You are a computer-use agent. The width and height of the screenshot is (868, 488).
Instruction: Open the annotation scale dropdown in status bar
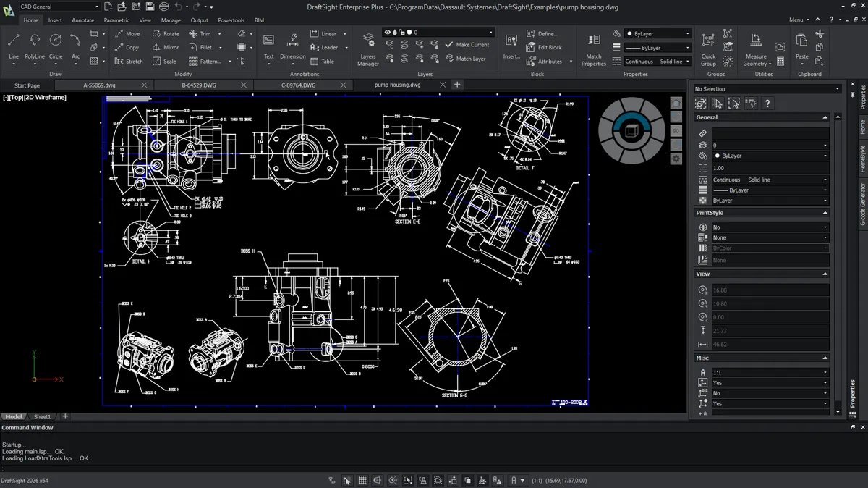[523, 480]
